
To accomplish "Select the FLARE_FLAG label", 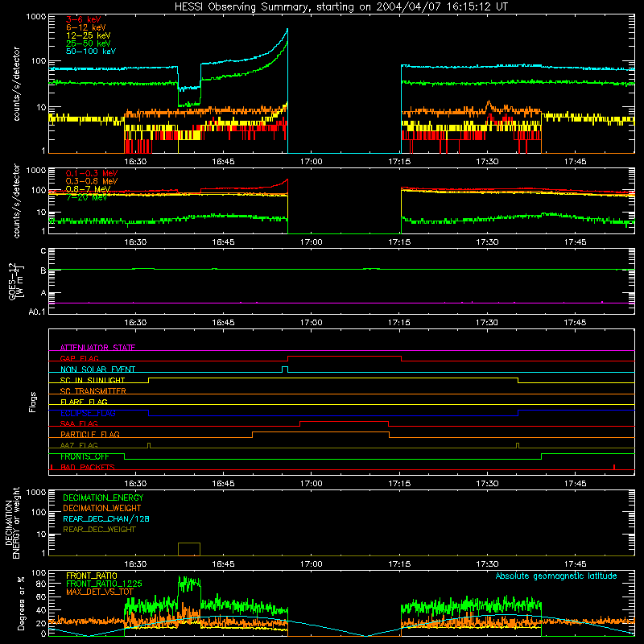I will 84,402.
